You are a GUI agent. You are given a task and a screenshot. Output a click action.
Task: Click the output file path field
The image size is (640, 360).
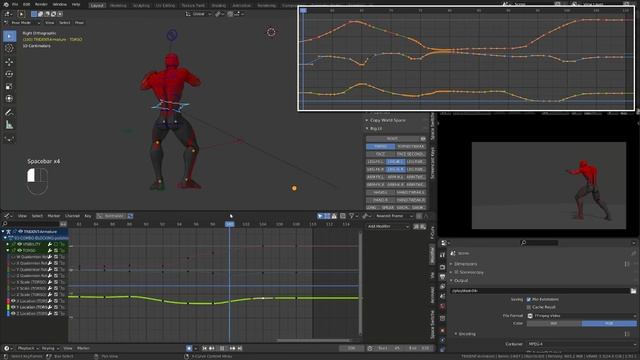tap(540, 291)
